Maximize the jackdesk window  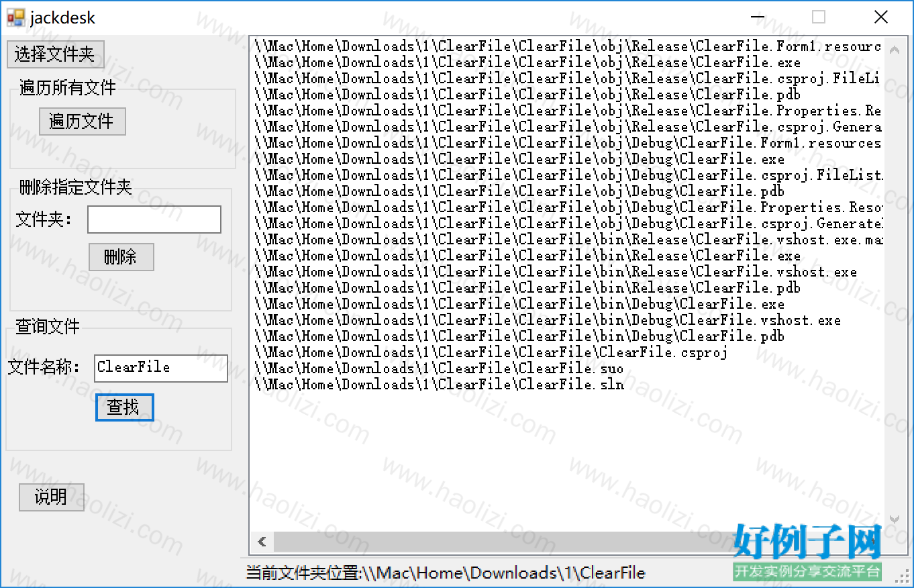pyautogui.click(x=819, y=17)
